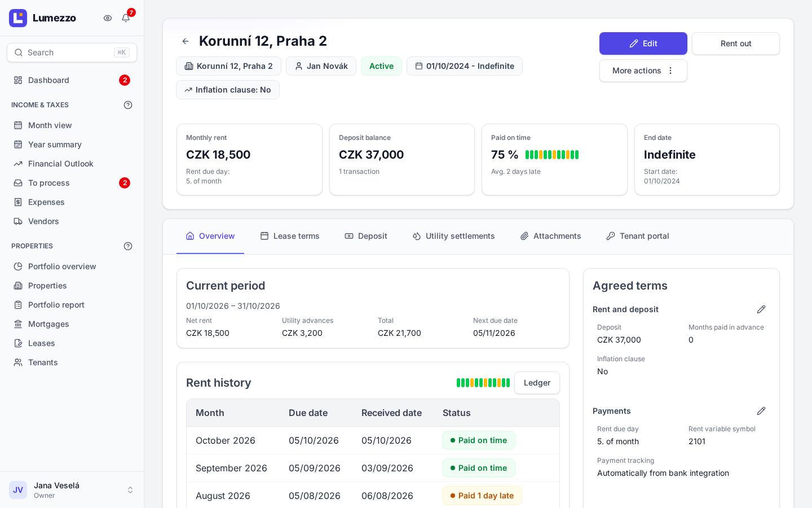812x508 pixels.
Task: Open Tenant portal tab
Action: click(x=637, y=236)
